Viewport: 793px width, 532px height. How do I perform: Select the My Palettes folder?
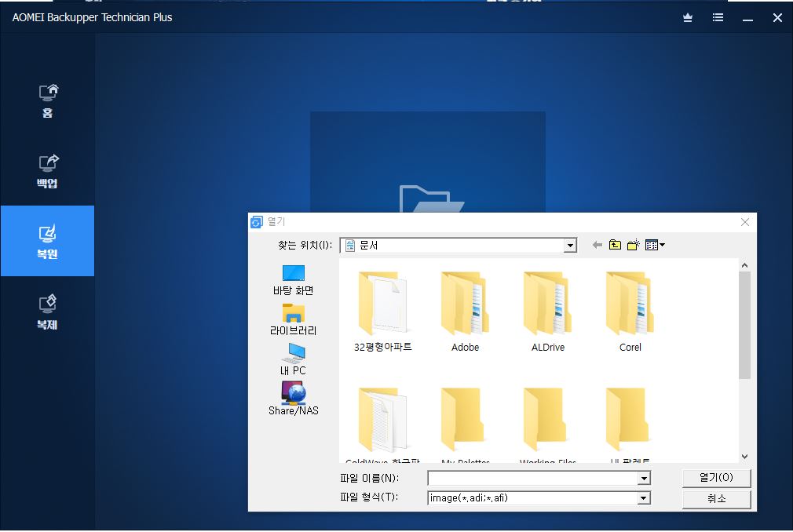click(466, 425)
